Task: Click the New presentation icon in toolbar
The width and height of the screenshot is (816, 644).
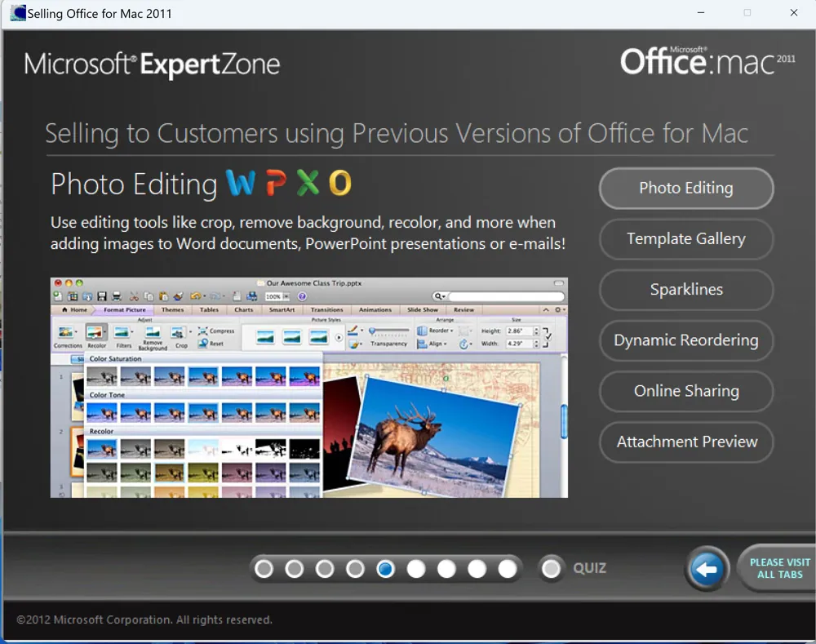Action: (58, 296)
